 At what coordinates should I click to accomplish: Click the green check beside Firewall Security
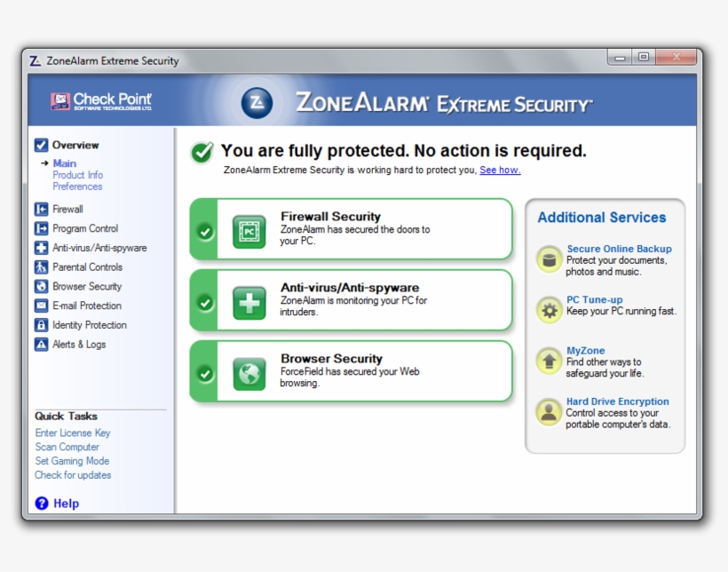205,232
